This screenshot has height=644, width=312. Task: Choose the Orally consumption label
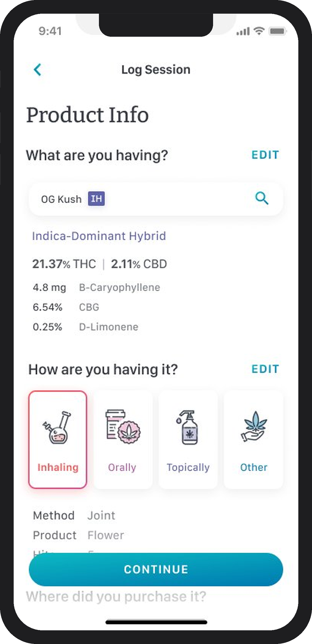click(122, 467)
